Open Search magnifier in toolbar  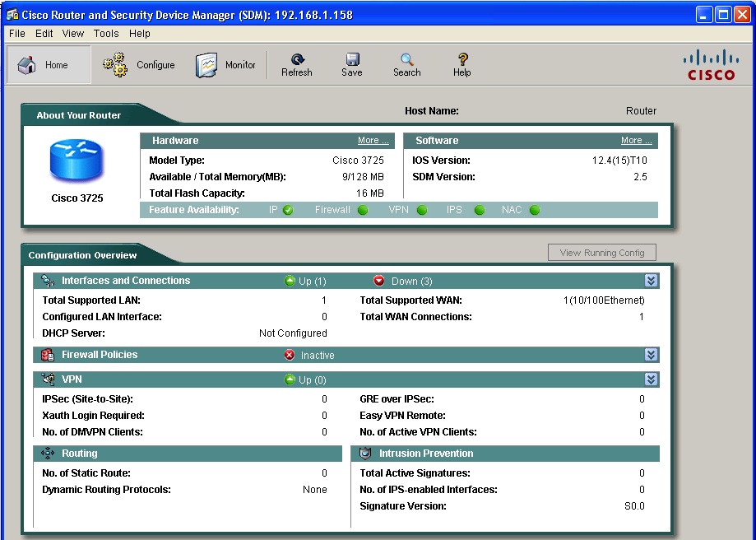click(406, 59)
